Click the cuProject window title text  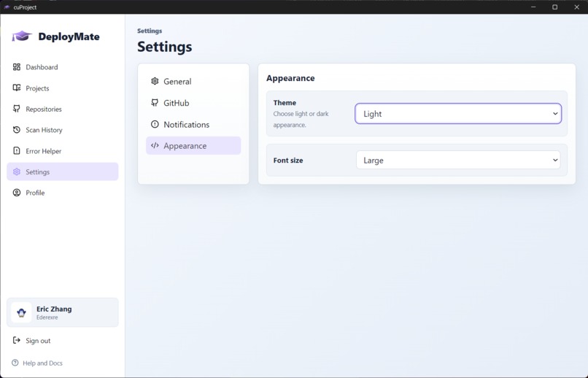click(25, 7)
